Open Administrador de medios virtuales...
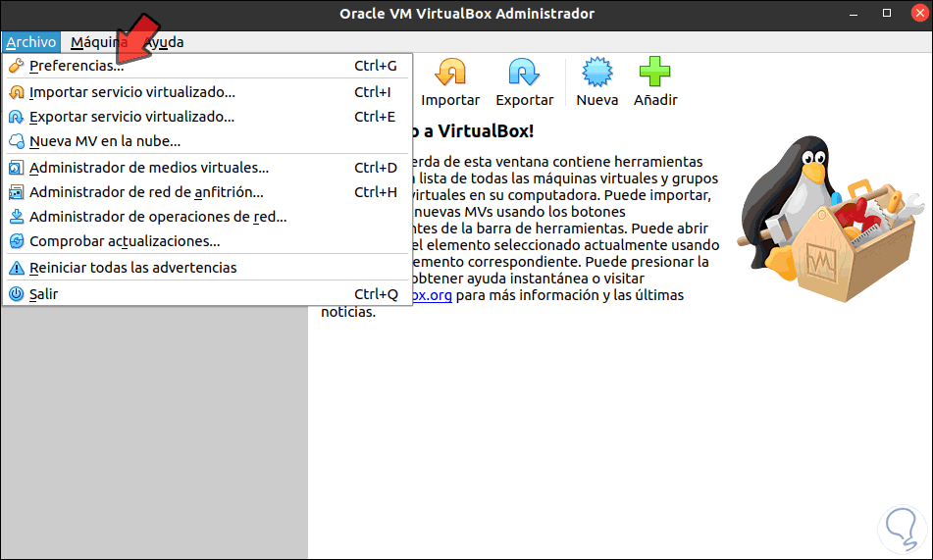Screen dimensions: 933x560 point(208,168)
